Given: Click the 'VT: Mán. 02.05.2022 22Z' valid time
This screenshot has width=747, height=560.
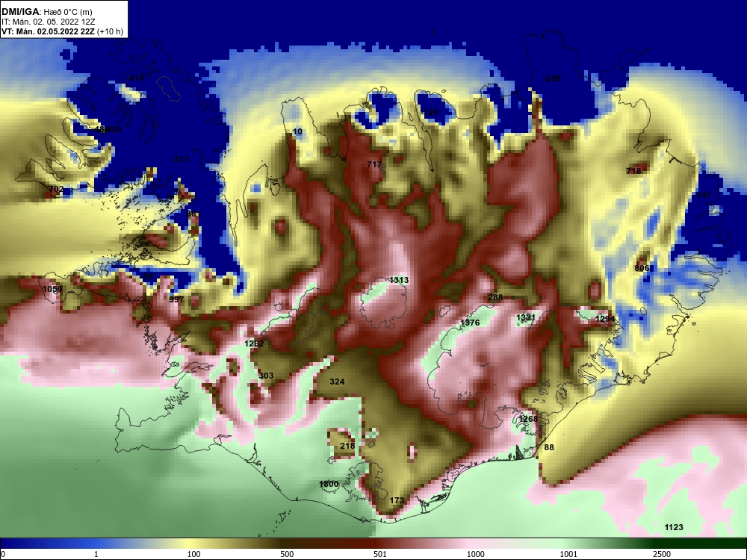Looking at the screenshot, I should 48,31.
